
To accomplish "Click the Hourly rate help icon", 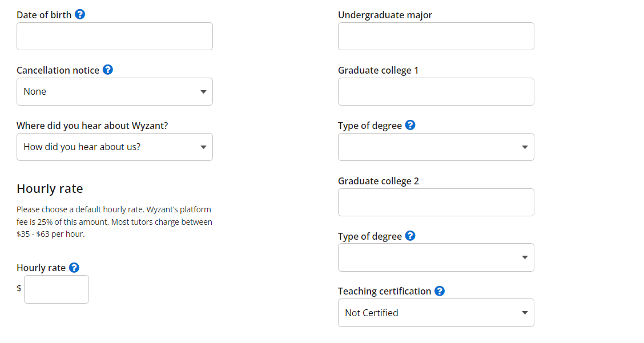I will pos(74,268).
